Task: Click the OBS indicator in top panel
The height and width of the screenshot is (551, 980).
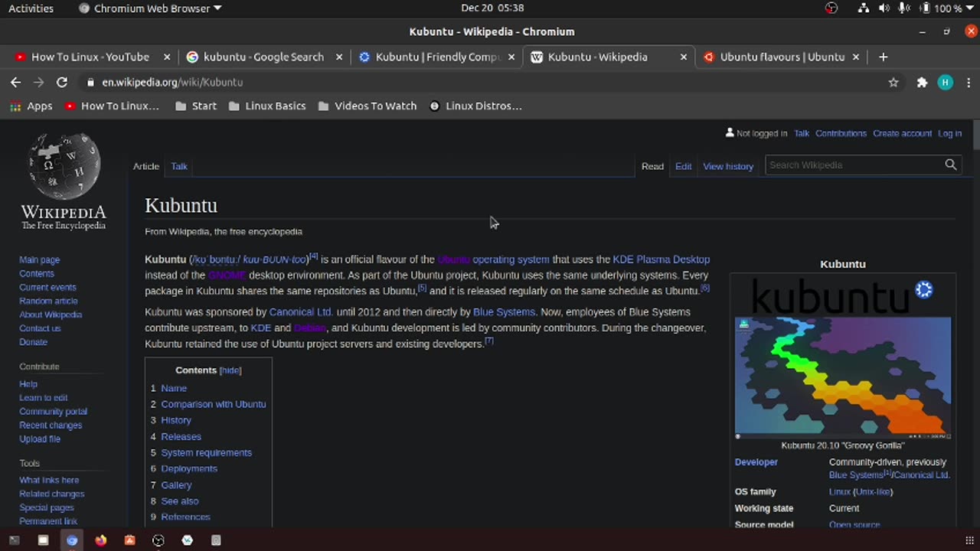Action: (x=831, y=8)
